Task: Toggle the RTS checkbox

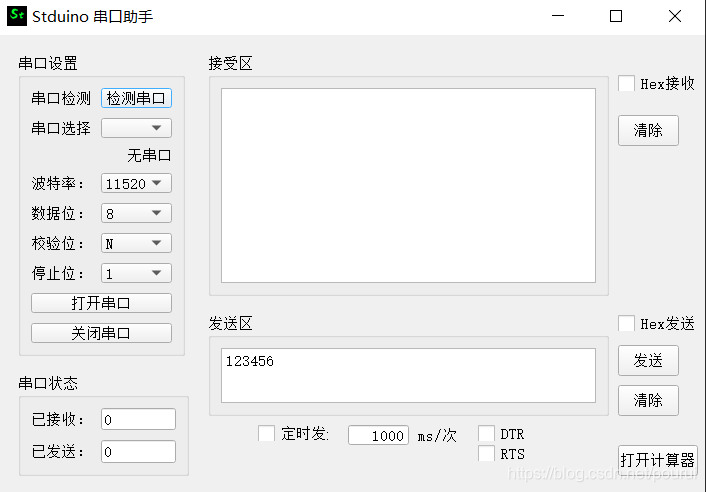Action: [x=486, y=454]
